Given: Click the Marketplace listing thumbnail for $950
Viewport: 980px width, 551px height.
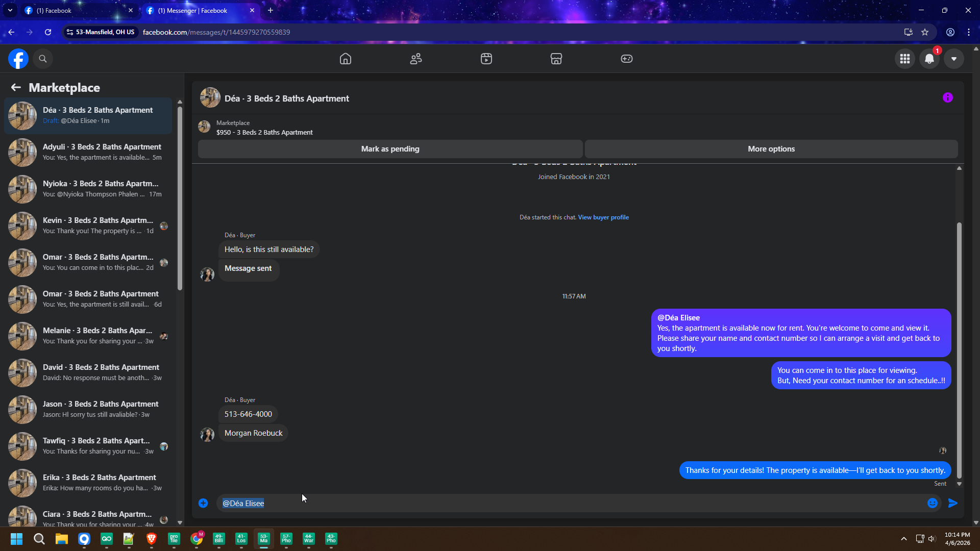Looking at the screenshot, I should 204,127.
